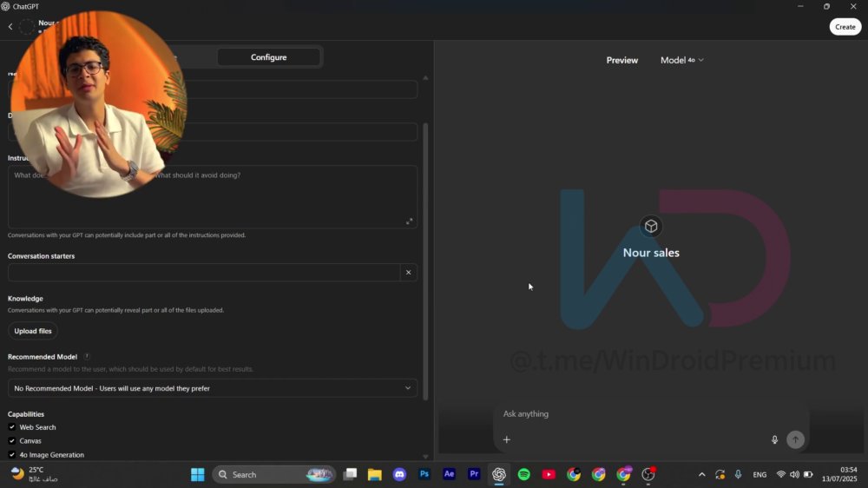868x488 pixels.
Task: Open Wi-Fi network settings icon
Action: click(x=780, y=475)
